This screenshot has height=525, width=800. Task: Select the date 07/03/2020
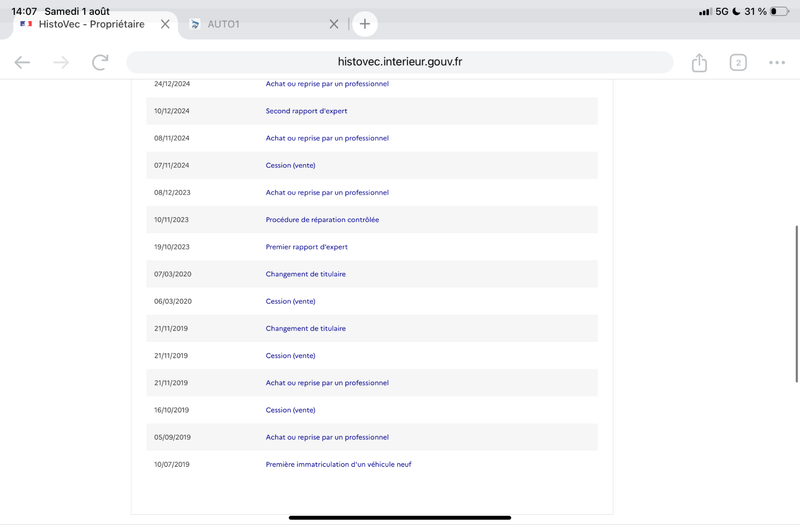pyautogui.click(x=173, y=274)
